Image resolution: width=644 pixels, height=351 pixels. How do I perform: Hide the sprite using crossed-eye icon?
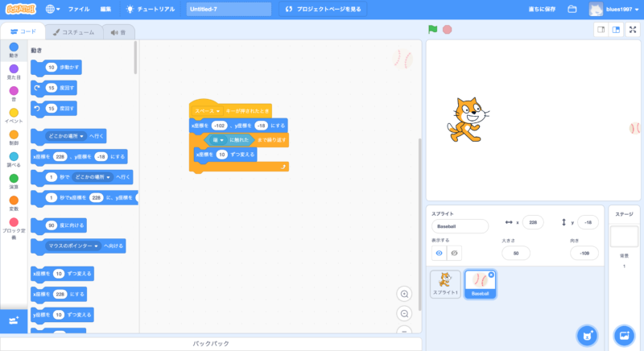click(454, 253)
